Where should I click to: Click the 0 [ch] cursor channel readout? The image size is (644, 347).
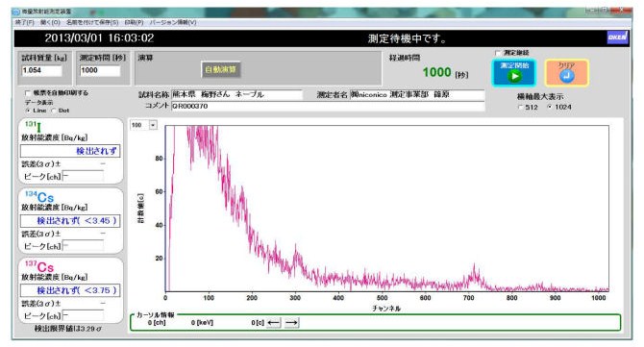[x=157, y=323]
